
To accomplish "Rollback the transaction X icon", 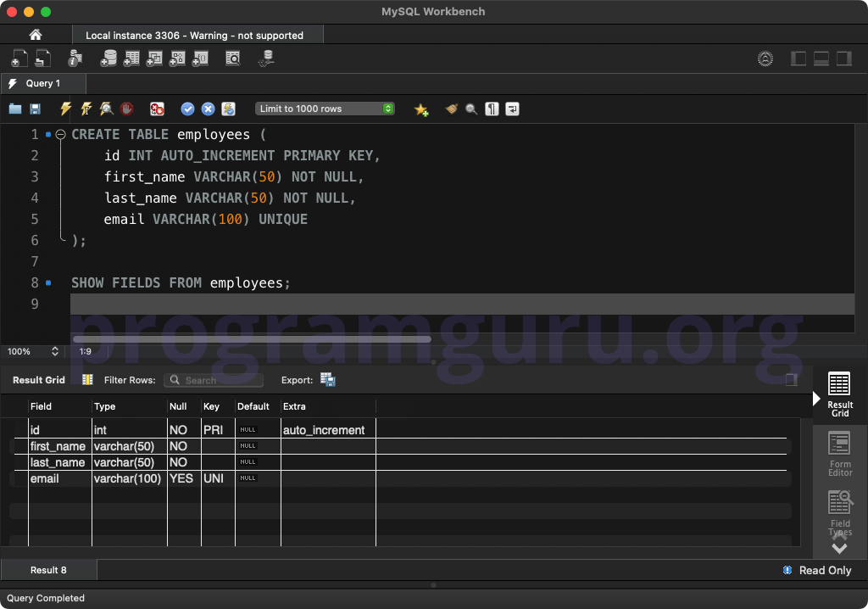I will [209, 109].
